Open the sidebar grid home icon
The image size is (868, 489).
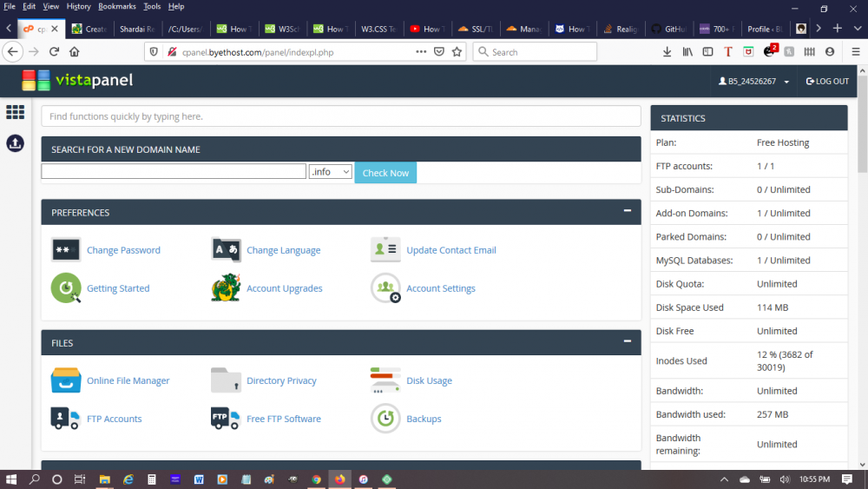[x=15, y=112]
